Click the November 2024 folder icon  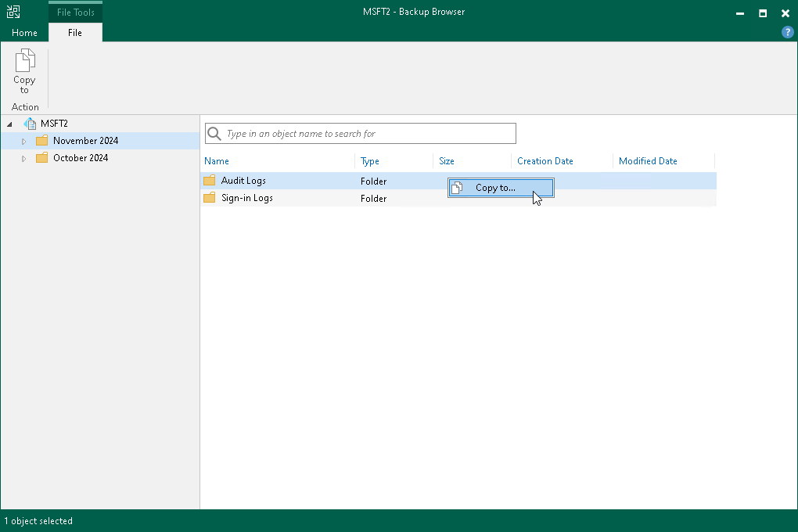[x=42, y=141]
